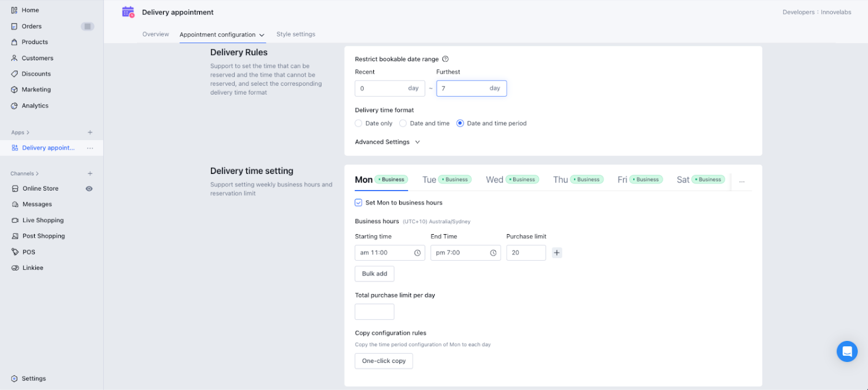Click the clock icon in Starting time field
Viewport: 868px width, 390px height.
click(x=417, y=253)
